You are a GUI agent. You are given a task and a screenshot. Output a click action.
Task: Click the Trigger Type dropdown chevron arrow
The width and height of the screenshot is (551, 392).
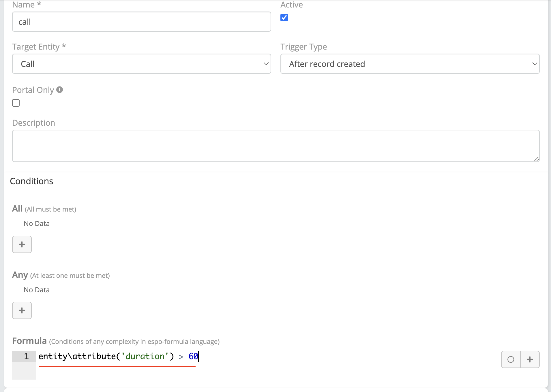pos(535,64)
